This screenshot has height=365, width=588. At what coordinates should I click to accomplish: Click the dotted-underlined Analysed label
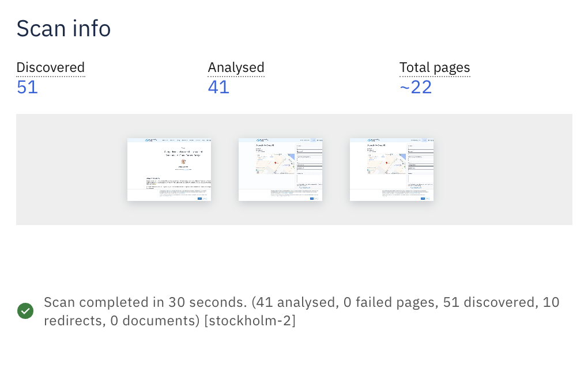click(236, 67)
